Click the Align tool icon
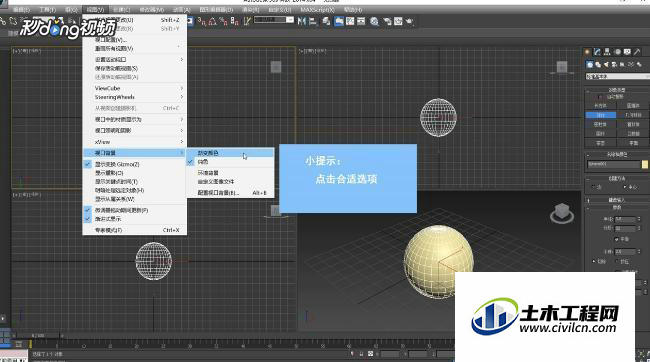The width and height of the screenshot is (650, 362). click(313, 21)
